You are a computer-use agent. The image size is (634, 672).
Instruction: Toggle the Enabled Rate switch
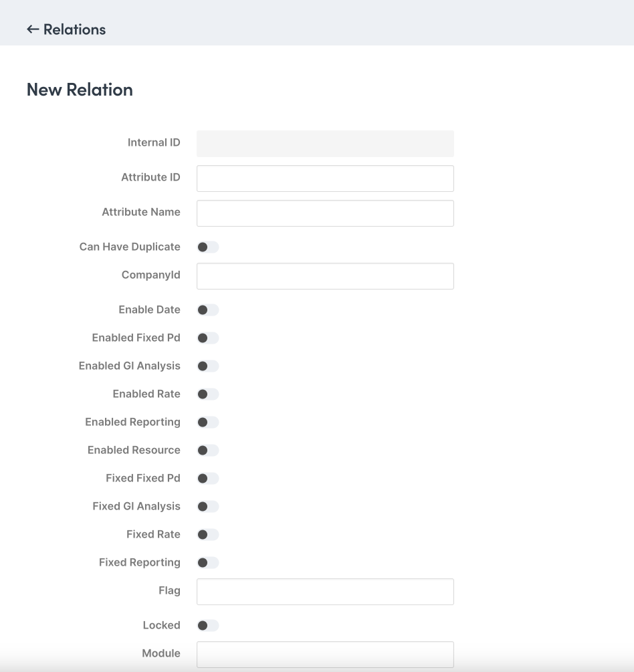click(207, 395)
